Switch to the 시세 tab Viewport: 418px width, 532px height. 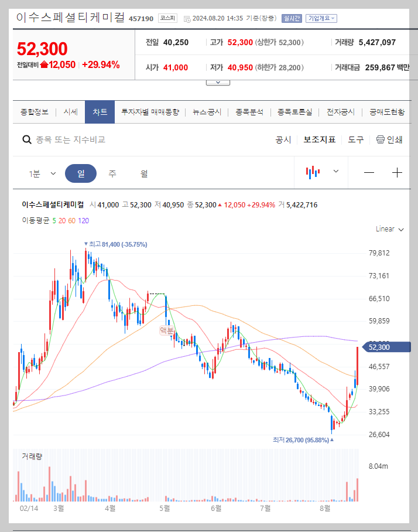(x=70, y=111)
